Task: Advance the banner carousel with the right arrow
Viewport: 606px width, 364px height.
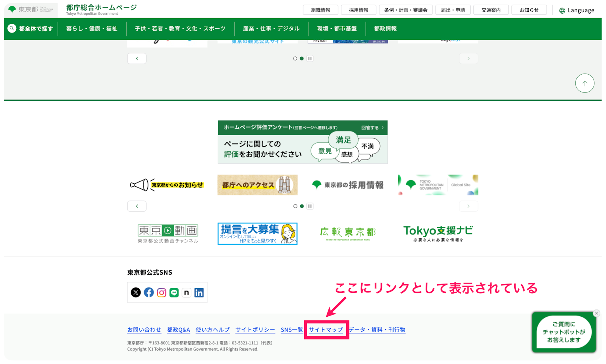Action: (x=469, y=206)
